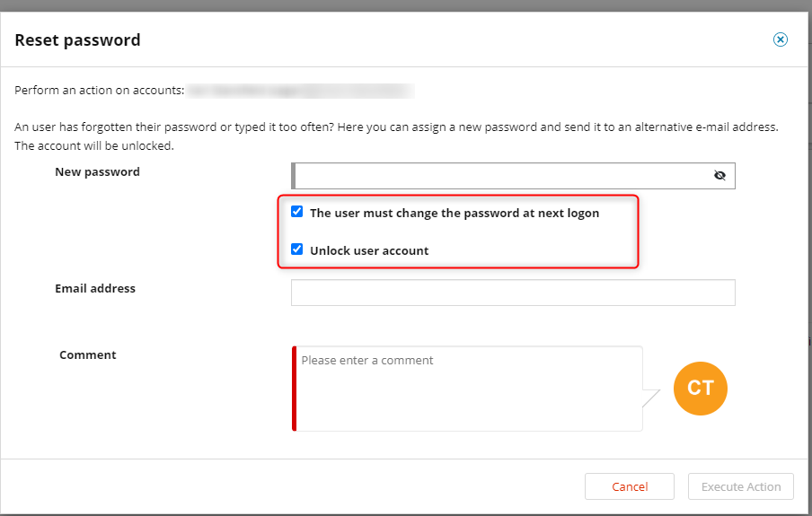The height and width of the screenshot is (516, 812).
Task: Click the comment text area
Action: (467, 389)
